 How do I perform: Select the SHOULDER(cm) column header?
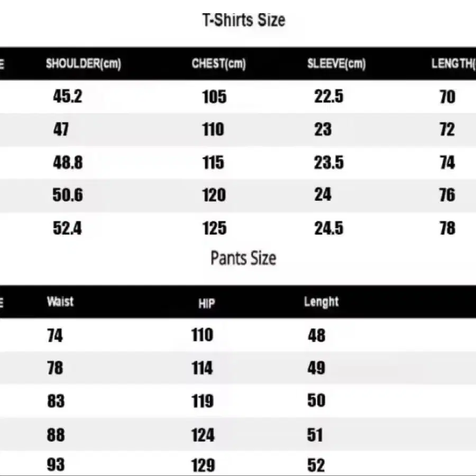[x=84, y=63]
